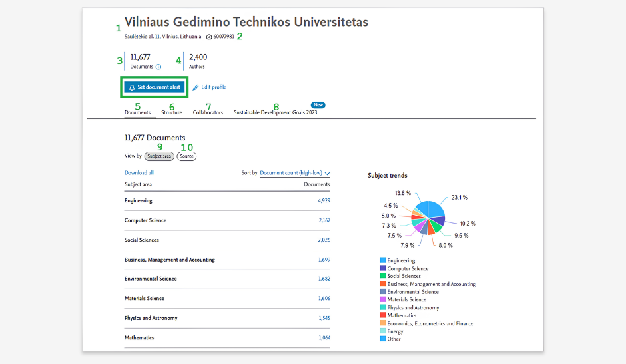Open Sustainable Development Goals 2023 tab
Image resolution: width=626 pixels, height=364 pixels.
[276, 112]
